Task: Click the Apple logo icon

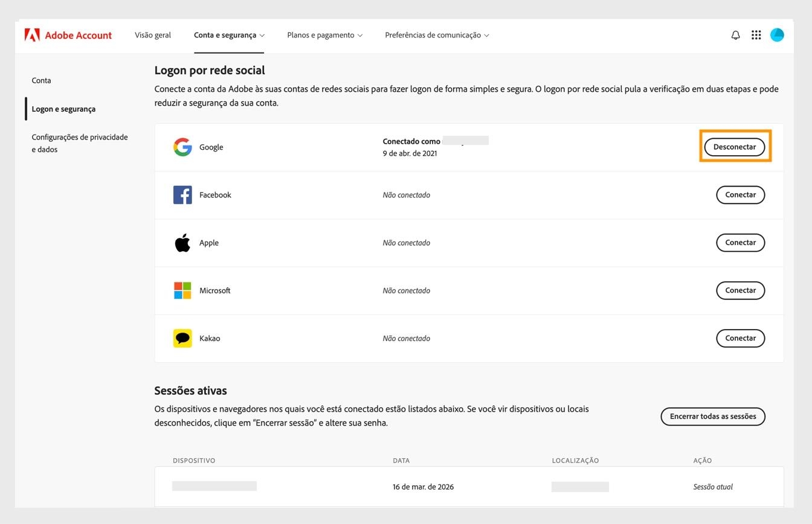Action: pyautogui.click(x=182, y=242)
